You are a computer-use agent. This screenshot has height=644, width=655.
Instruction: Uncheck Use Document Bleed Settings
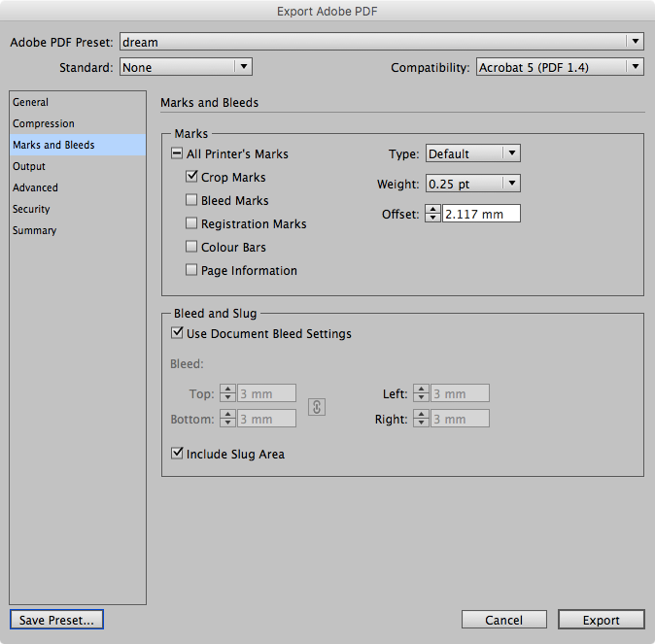(x=177, y=333)
